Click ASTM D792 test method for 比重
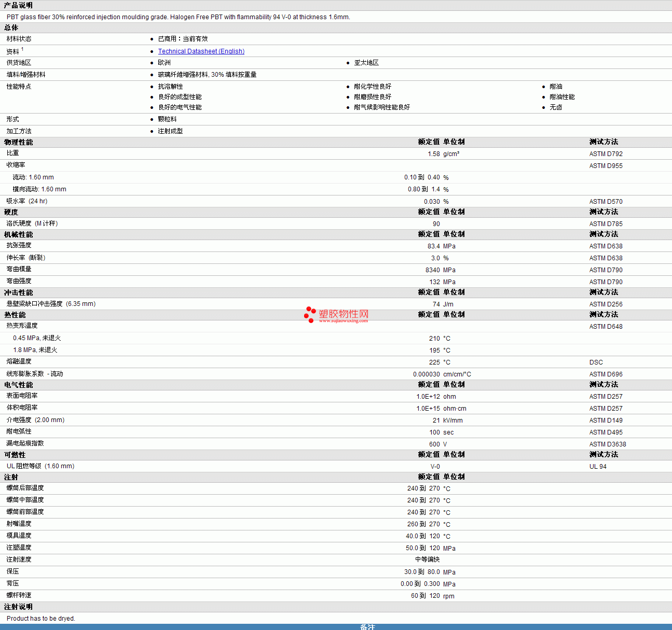The image size is (672, 630). click(606, 154)
